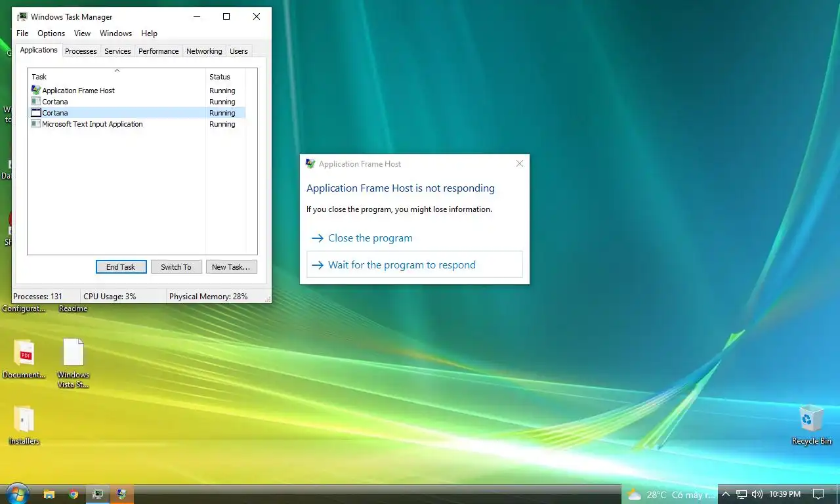The image size is (840, 504).
Task: Click the Task column header
Action: coord(117,76)
